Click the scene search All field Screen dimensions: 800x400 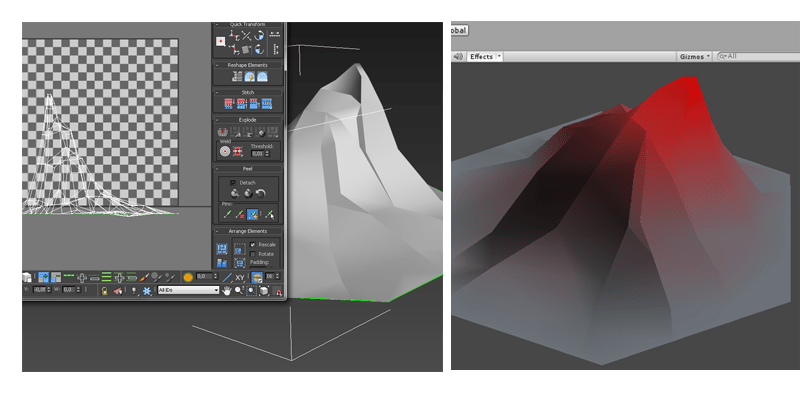point(758,56)
